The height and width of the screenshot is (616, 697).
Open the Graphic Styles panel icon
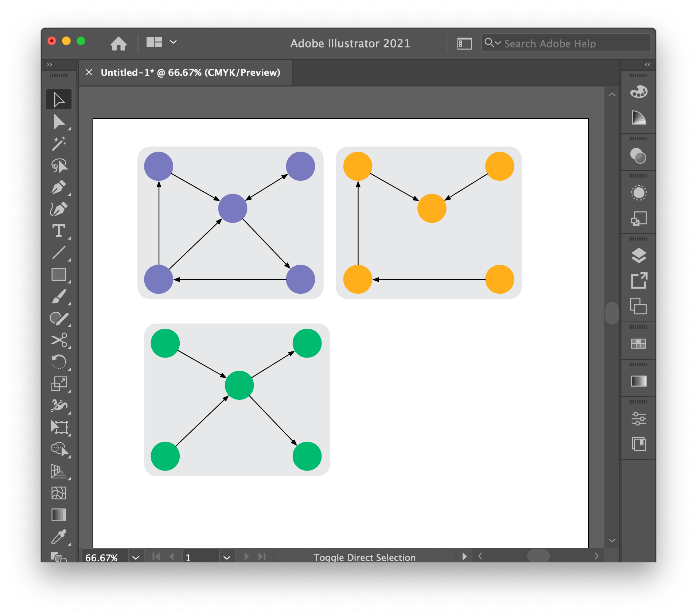[x=639, y=219]
